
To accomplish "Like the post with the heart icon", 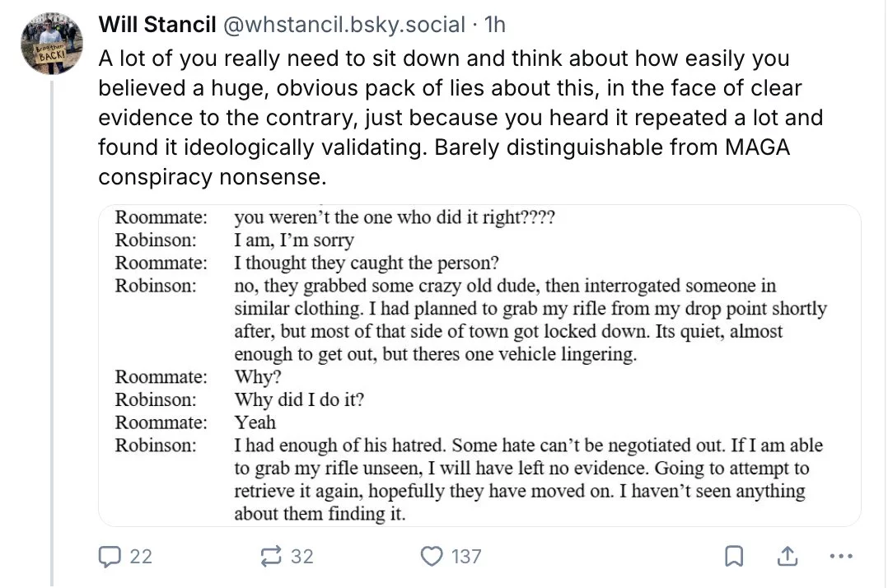I will pyautogui.click(x=432, y=557).
